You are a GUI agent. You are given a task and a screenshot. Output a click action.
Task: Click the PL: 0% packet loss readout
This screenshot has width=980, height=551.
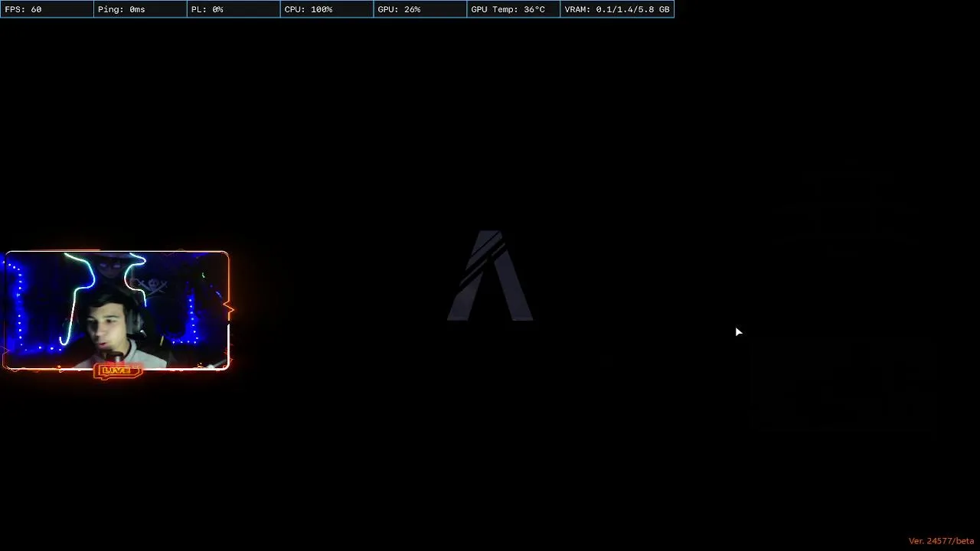(x=234, y=9)
